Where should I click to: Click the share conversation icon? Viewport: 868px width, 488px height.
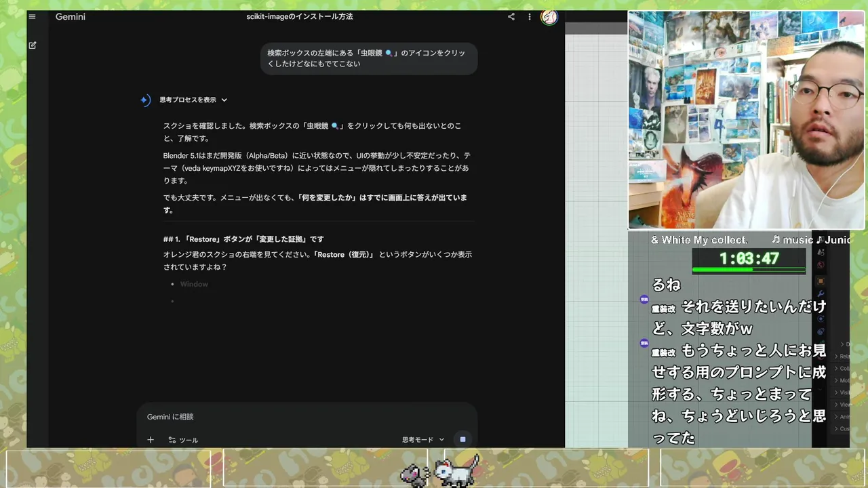pos(511,17)
